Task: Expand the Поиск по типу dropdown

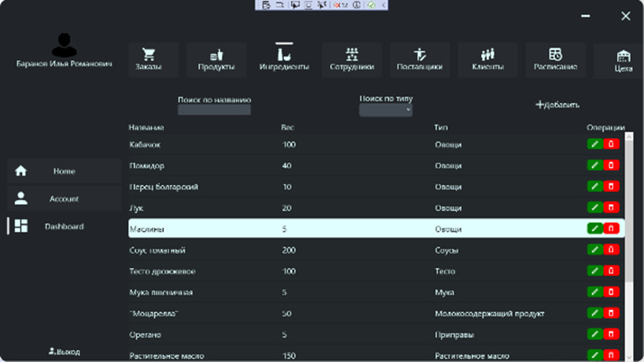Action: pyautogui.click(x=386, y=110)
